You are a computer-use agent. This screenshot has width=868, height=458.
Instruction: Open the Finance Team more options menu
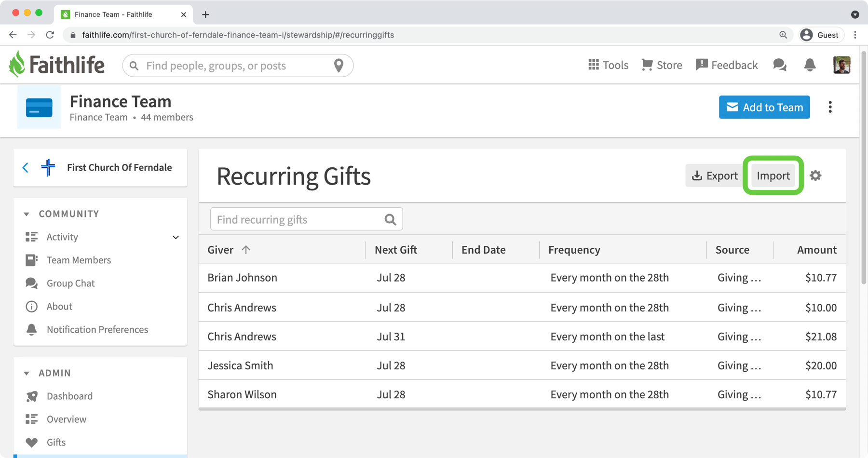pos(830,107)
